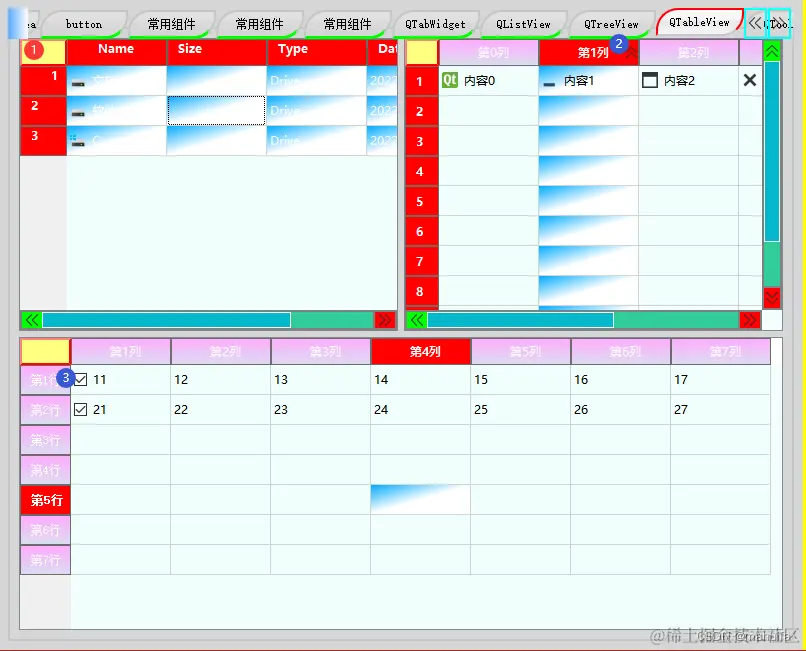
Task: Click the gradient-highlighted cell in row 第5行
Action: coord(420,499)
